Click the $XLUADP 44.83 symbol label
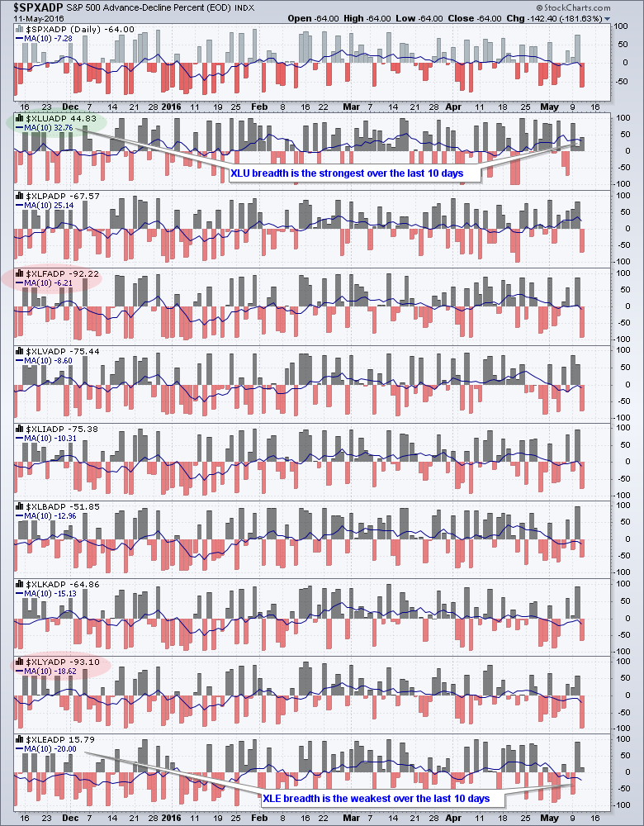Viewport: 644px width, 826px height. click(x=61, y=118)
